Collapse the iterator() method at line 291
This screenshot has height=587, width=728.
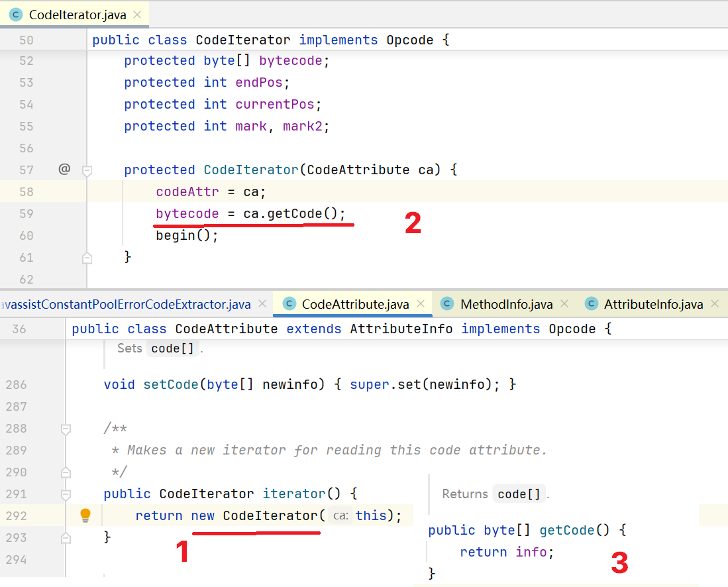click(x=66, y=495)
